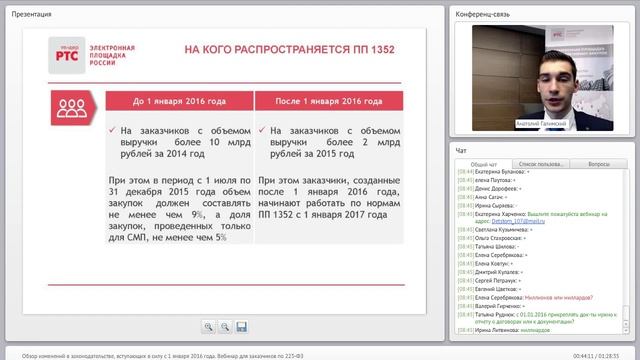
Task: Click the presenter name label Анатолий Галимский
Action: (541, 124)
